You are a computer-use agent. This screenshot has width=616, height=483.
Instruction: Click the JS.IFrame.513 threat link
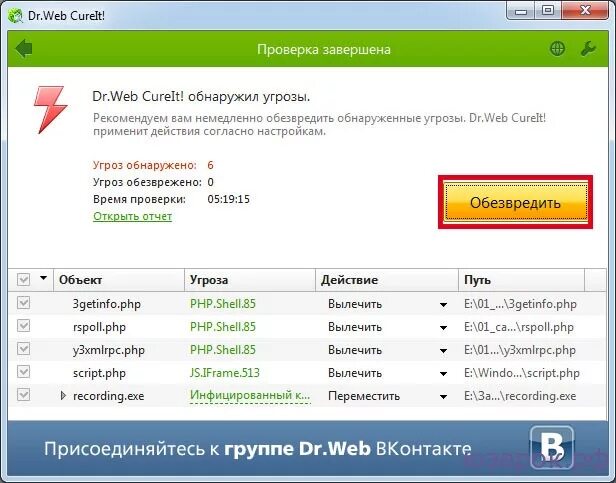click(x=225, y=373)
